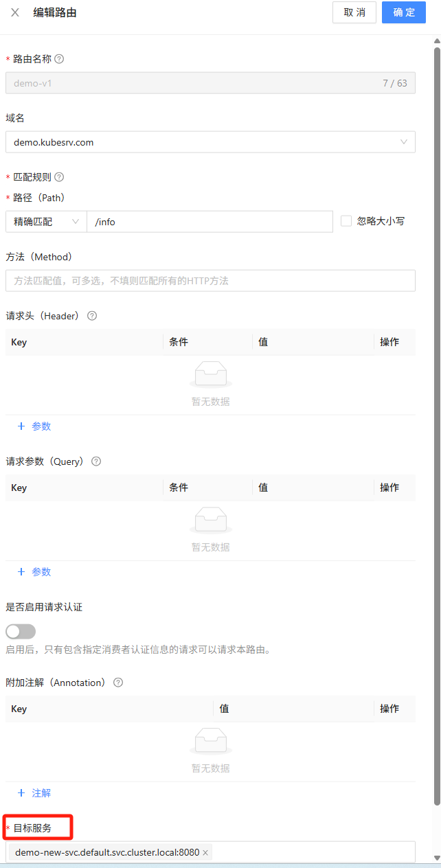Add a query parameter with + 参数
Viewport: 441px width, 868px height.
click(34, 572)
